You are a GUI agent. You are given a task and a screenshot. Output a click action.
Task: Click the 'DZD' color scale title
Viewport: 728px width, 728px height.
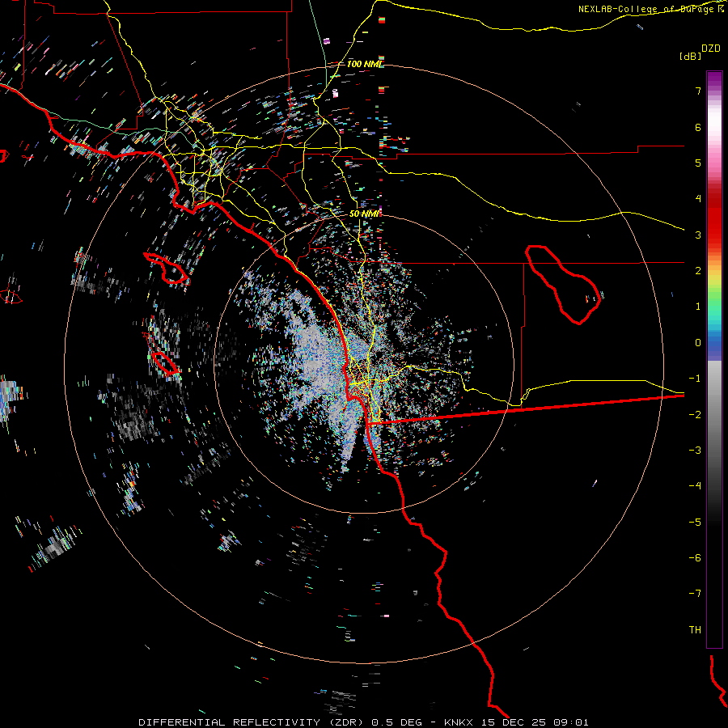pos(711,49)
